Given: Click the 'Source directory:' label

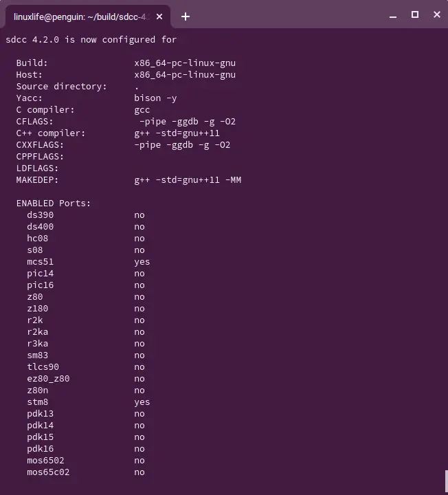Looking at the screenshot, I should [x=62, y=87].
